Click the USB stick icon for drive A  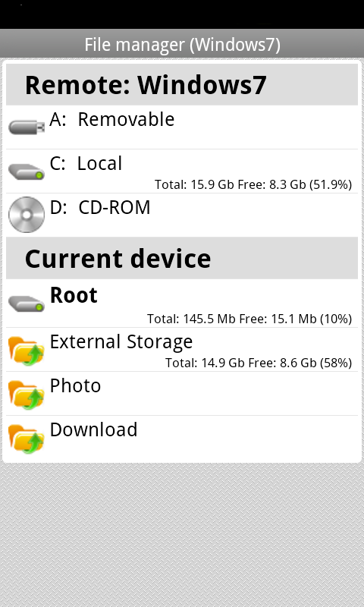click(x=27, y=127)
